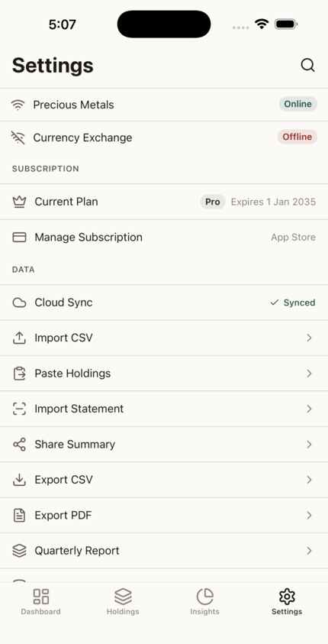This screenshot has height=644, width=328.
Task: Open Quarterly Report via its chevron
Action: coord(309,551)
